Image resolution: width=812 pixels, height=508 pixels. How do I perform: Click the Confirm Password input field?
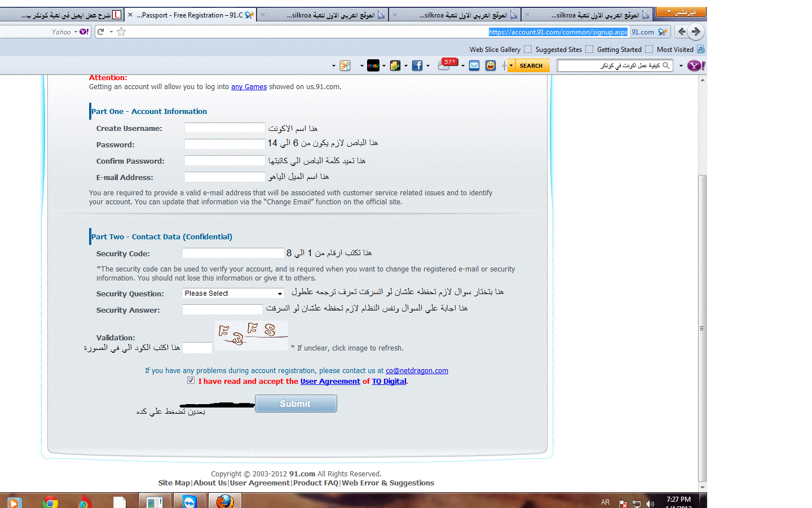[x=225, y=161]
